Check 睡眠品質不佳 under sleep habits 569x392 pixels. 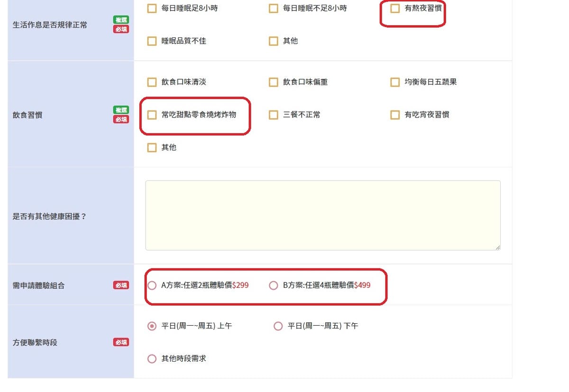(x=152, y=41)
